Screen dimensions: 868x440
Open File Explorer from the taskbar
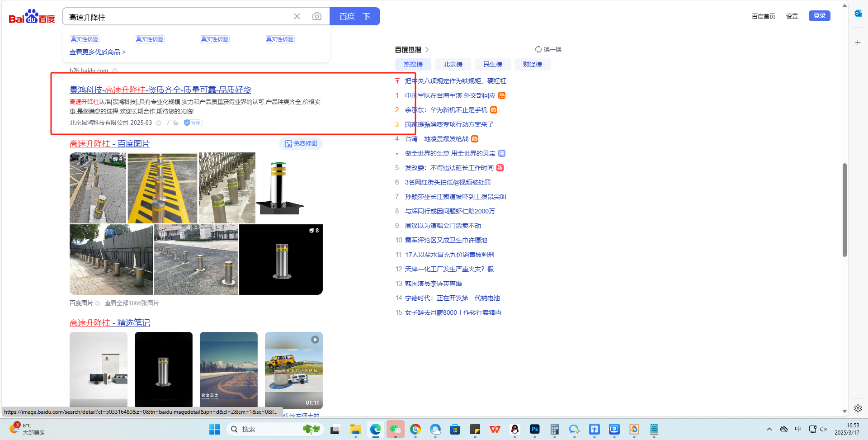(x=355, y=429)
